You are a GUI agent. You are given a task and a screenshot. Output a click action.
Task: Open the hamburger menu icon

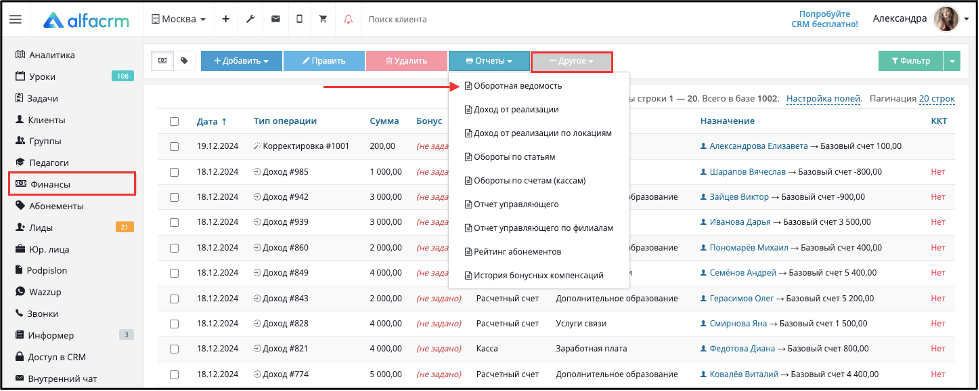pos(15,19)
